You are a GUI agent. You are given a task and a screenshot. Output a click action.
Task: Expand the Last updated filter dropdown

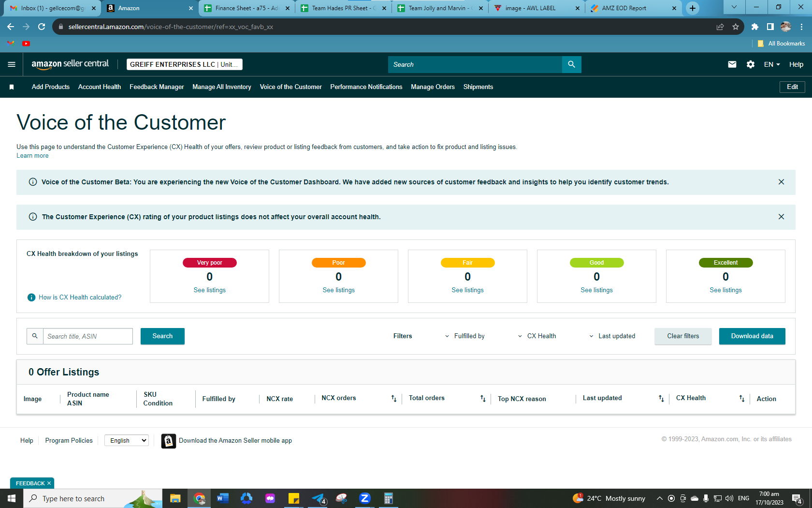tap(612, 336)
